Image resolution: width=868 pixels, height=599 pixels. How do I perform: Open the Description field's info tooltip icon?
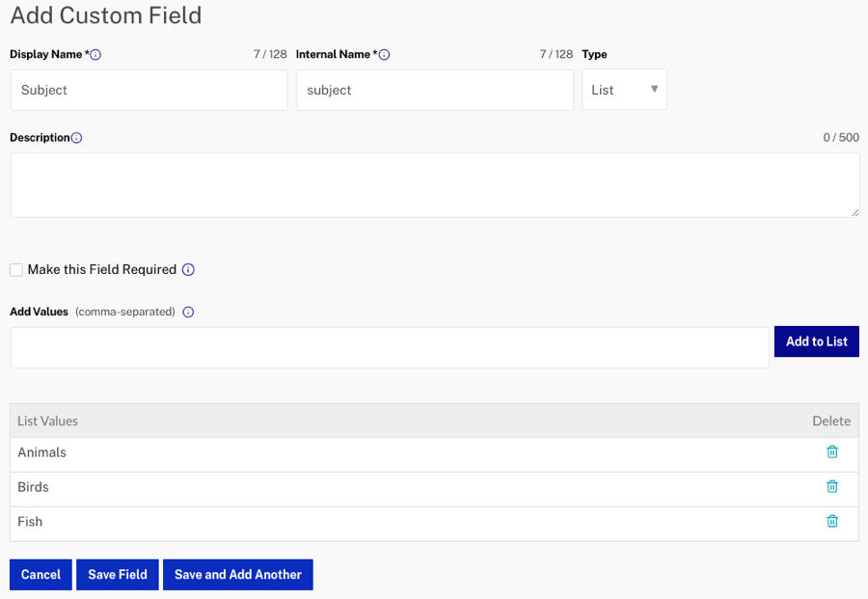click(76, 138)
